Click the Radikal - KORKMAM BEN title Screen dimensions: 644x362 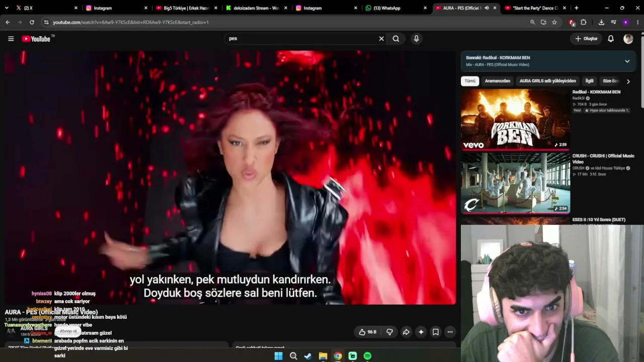[596, 92]
